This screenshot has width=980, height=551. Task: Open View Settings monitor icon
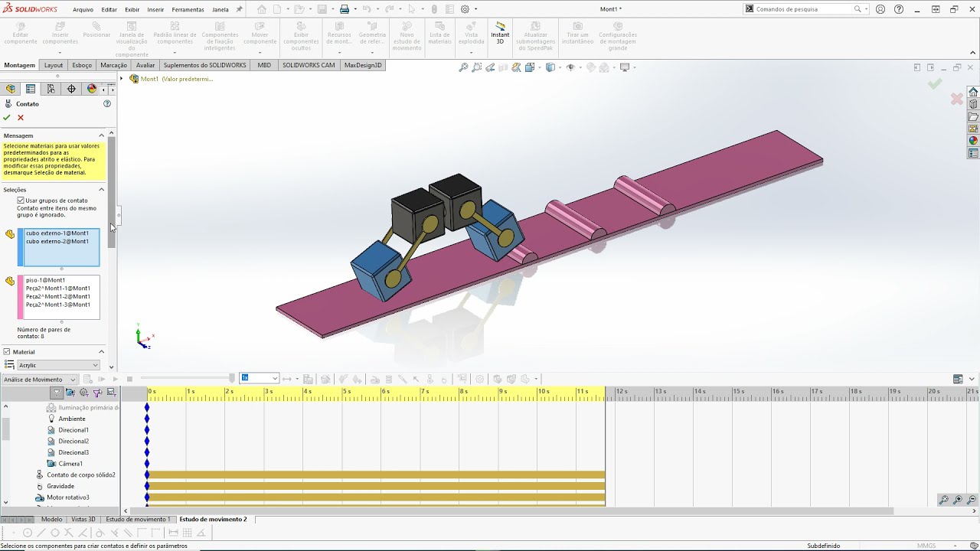pyautogui.click(x=625, y=67)
